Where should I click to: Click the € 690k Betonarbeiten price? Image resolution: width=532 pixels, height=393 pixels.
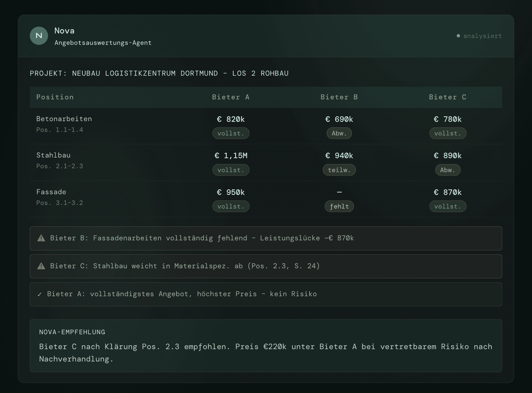click(x=339, y=119)
